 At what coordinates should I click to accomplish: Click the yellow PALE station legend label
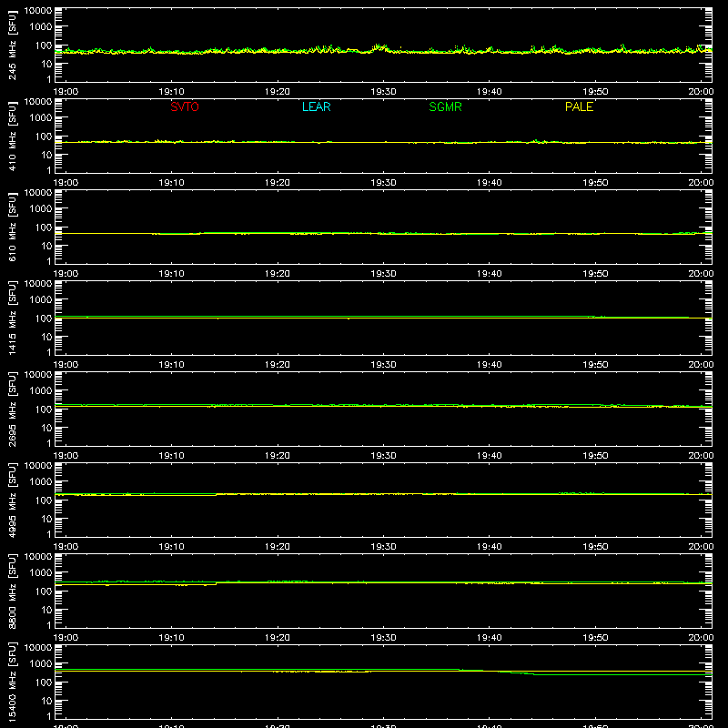(579, 106)
